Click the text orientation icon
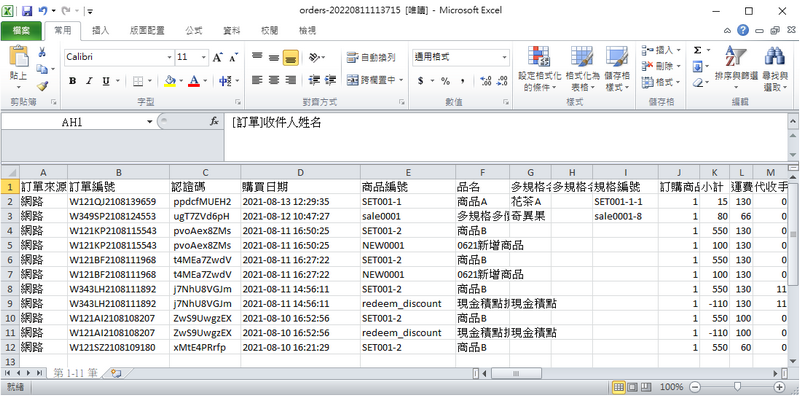 pyautogui.click(x=315, y=57)
